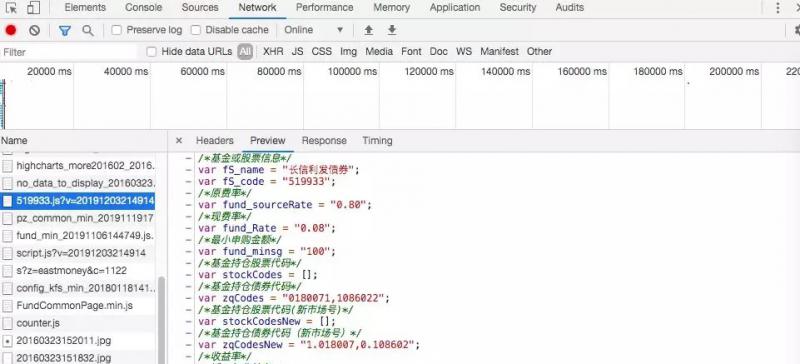Toggle the device toolbar icon
The image size is (800, 364).
(x=34, y=8)
